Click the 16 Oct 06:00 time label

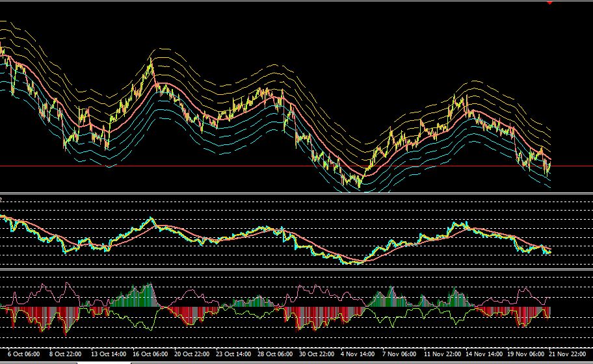(x=150, y=354)
